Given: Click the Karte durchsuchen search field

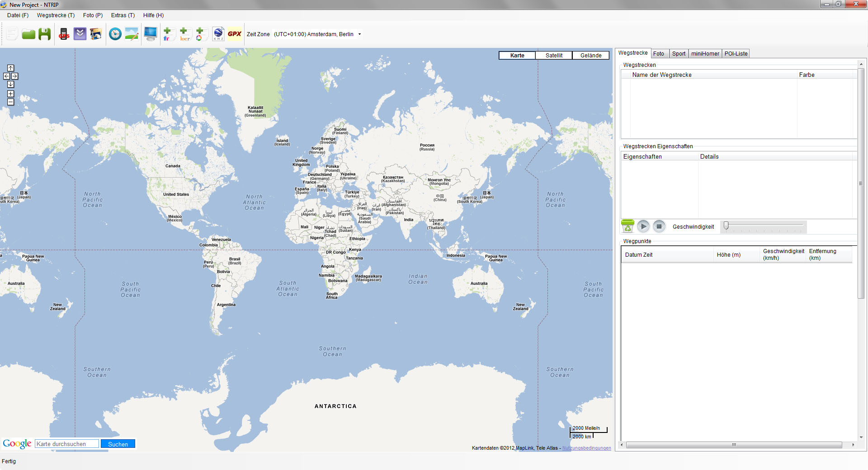Looking at the screenshot, I should (x=67, y=444).
